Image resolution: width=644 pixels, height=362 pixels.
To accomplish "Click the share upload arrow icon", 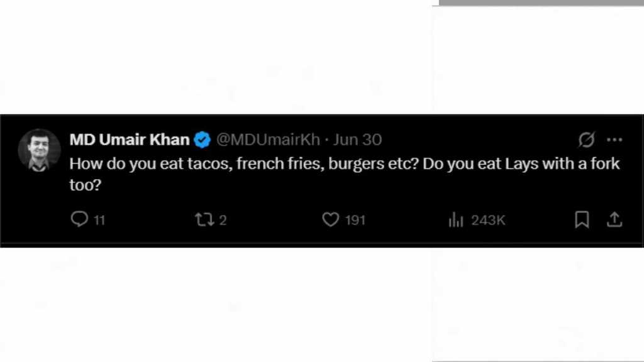I will click(614, 219).
